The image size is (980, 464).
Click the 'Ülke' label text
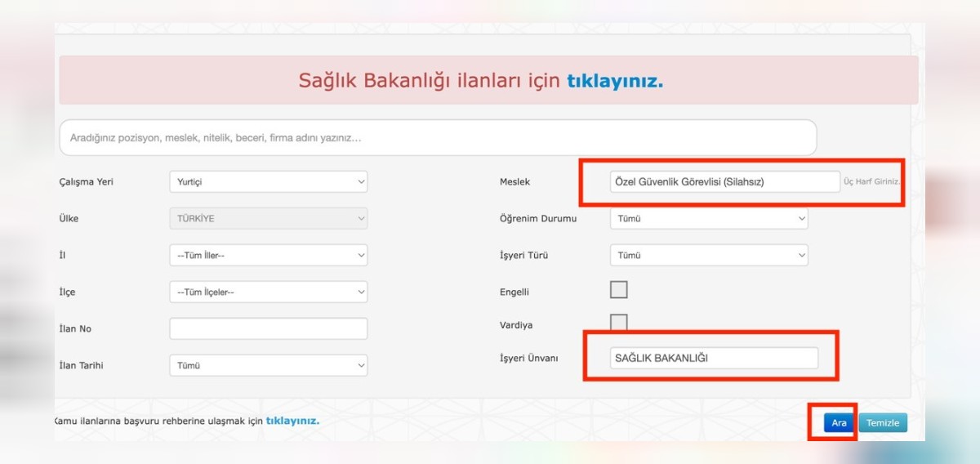tap(69, 219)
